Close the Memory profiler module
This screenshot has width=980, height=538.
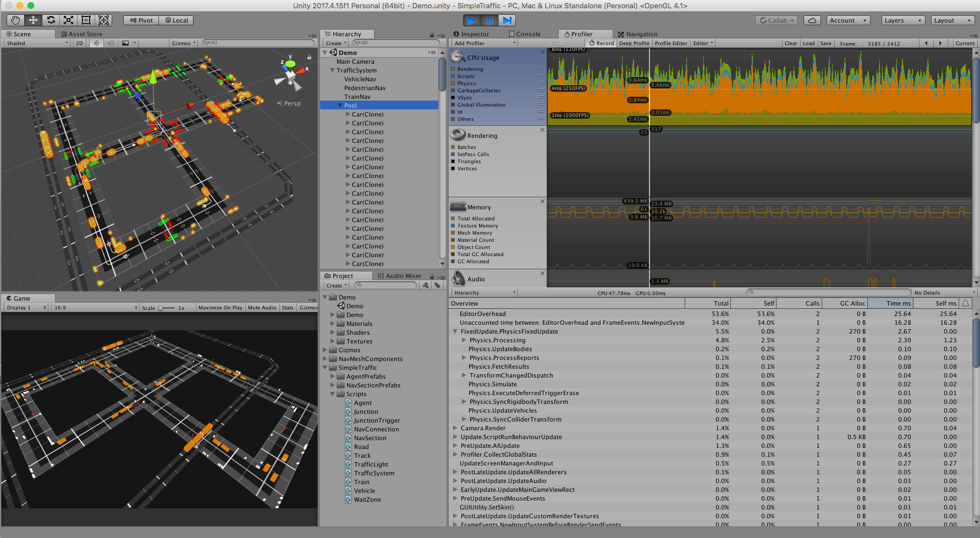click(542, 202)
